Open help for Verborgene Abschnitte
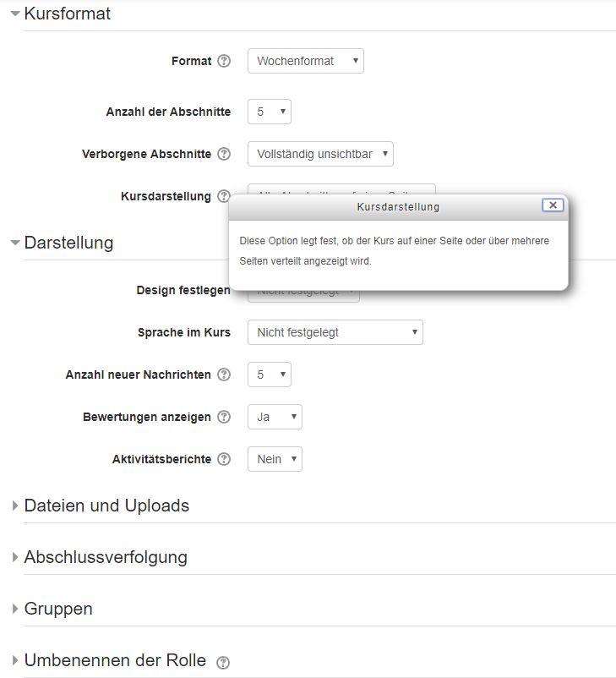This screenshot has height=678, width=616. click(x=224, y=154)
